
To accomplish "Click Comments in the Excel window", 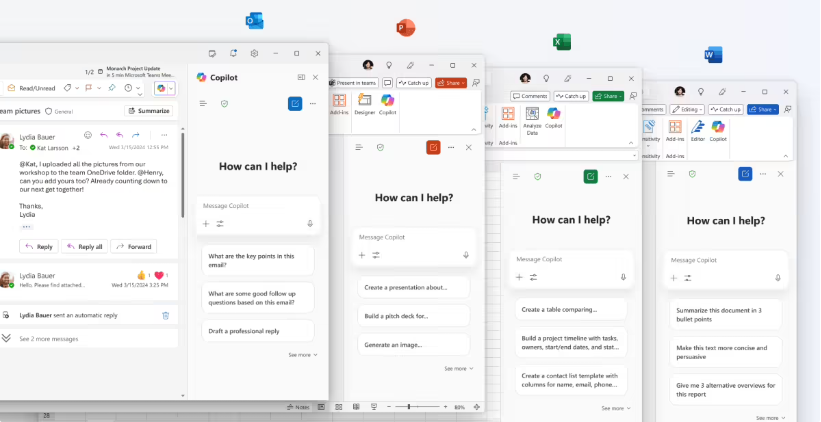I will pyautogui.click(x=530, y=96).
